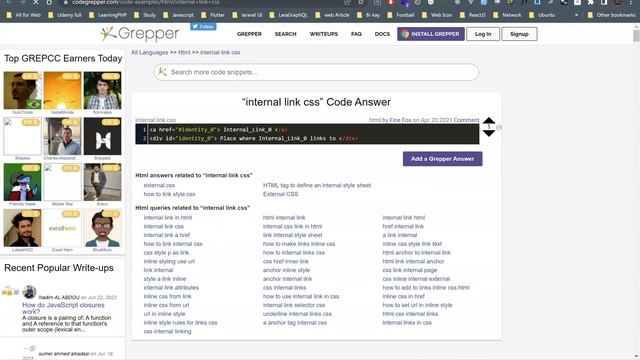640x360 pixels.
Task: Click the browser home icon
Action: (x=49, y=2)
